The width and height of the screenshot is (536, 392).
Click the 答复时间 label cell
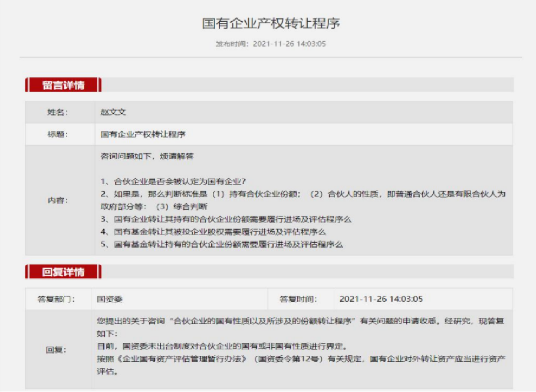click(302, 299)
